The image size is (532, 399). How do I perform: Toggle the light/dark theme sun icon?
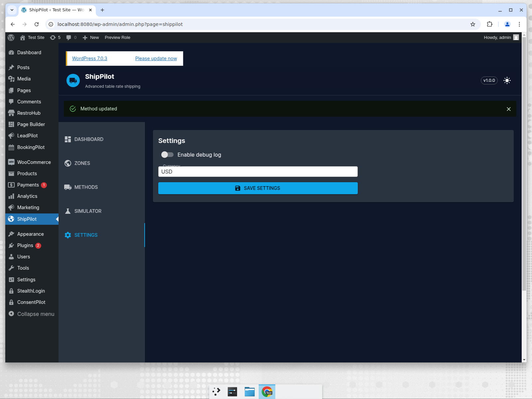tap(507, 80)
